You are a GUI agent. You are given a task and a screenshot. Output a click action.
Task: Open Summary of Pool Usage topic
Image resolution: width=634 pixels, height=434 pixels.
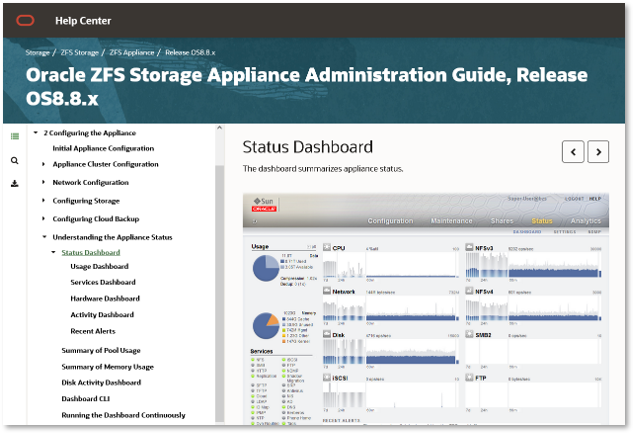pyautogui.click(x=101, y=350)
